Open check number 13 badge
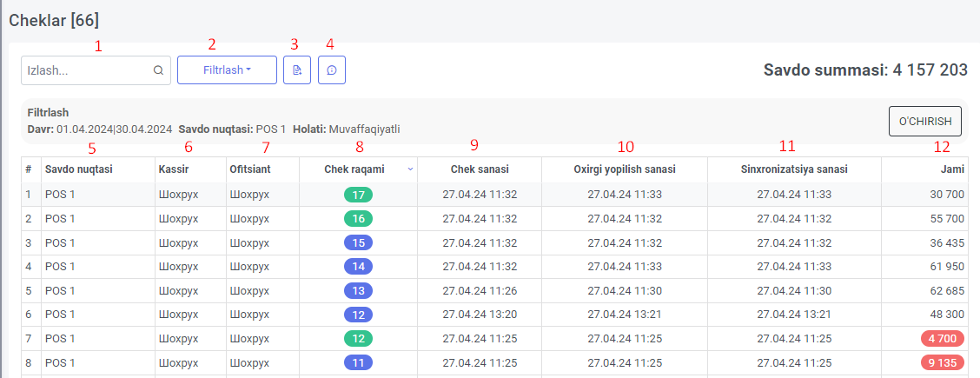Image resolution: width=980 pixels, height=378 pixels. click(x=358, y=290)
